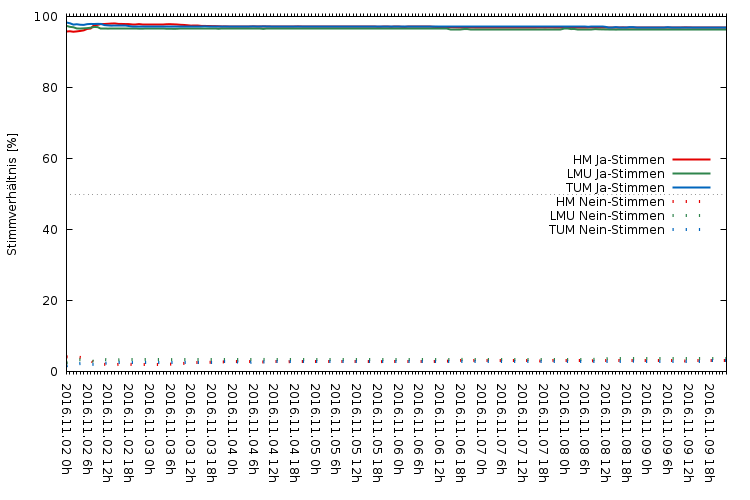Select the x-axis label '2016.11.08 0h'
The height and width of the screenshot is (500, 750).
(x=563, y=429)
